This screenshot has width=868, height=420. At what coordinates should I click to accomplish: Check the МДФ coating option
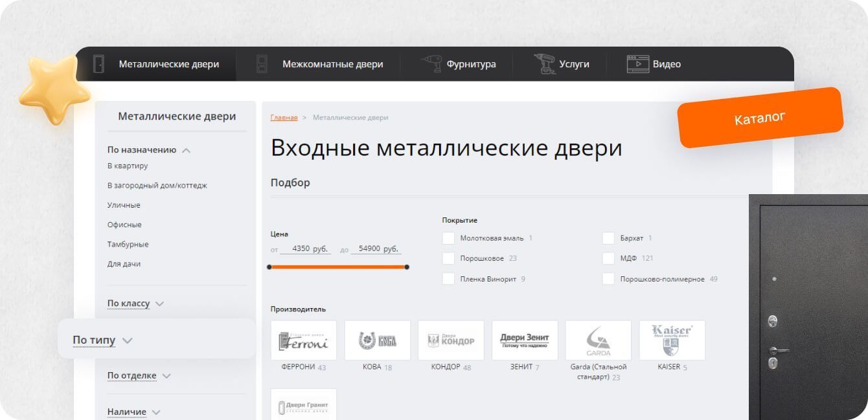click(x=608, y=258)
